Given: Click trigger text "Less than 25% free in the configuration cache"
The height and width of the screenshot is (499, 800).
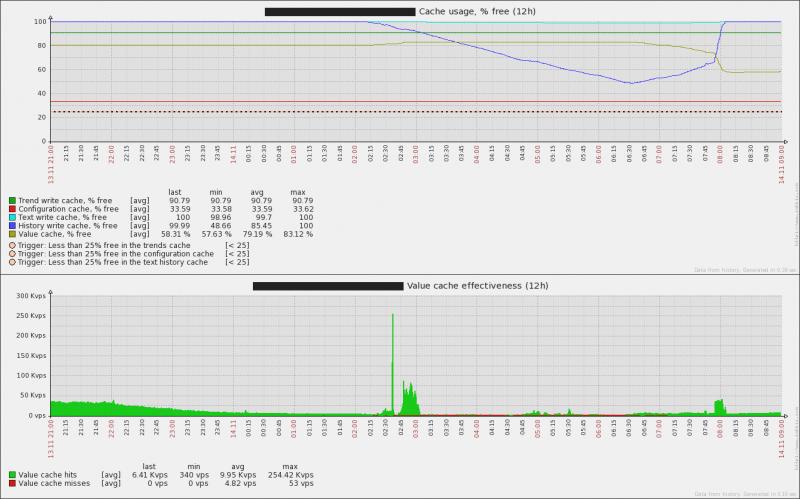Looking at the screenshot, I should tap(131, 254).
